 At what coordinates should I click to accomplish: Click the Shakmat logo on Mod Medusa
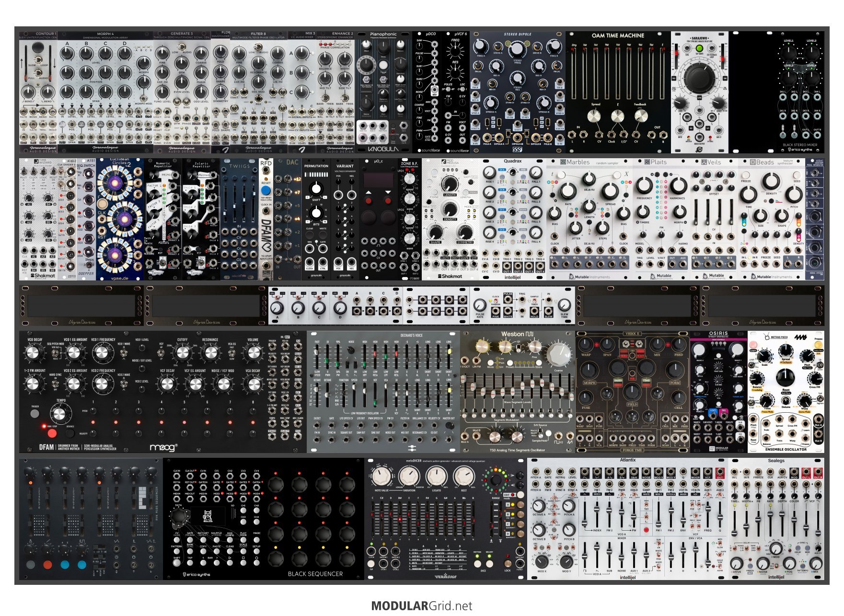(x=450, y=276)
